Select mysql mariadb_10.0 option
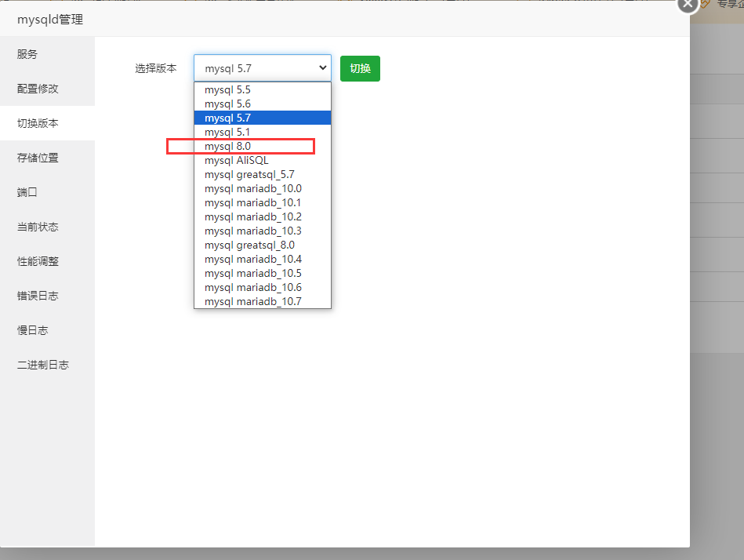The width and height of the screenshot is (744, 560). (263, 188)
